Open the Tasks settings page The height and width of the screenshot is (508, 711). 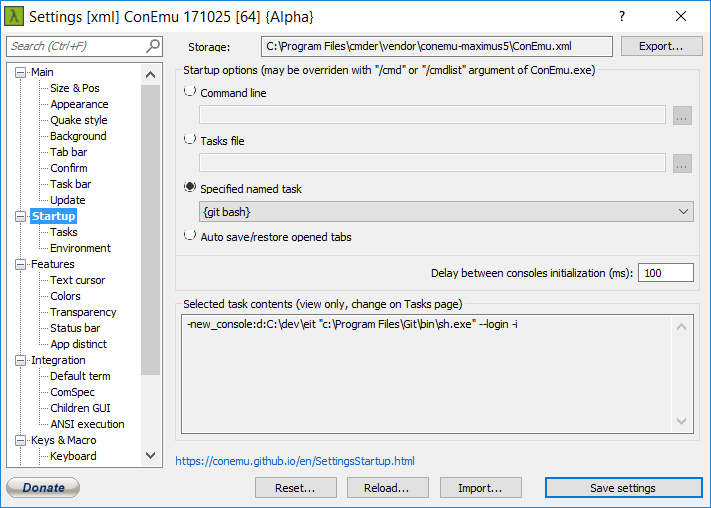coord(64,232)
